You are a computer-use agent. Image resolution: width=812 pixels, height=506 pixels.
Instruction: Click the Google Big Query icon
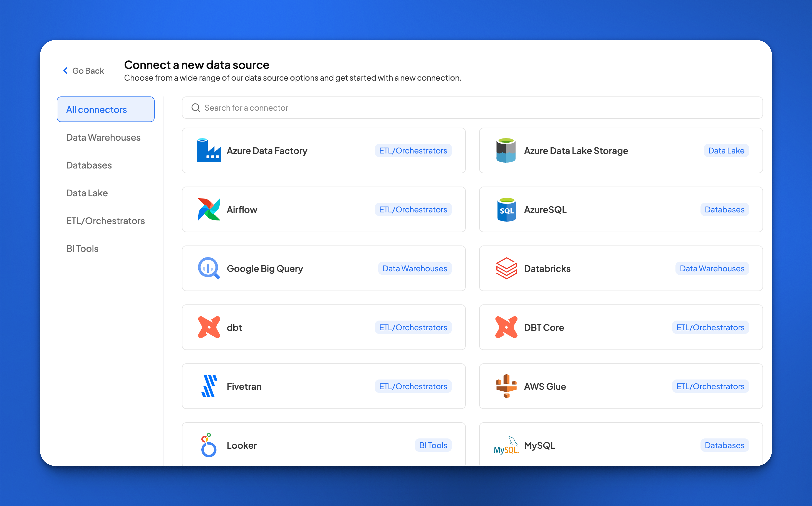click(x=209, y=268)
